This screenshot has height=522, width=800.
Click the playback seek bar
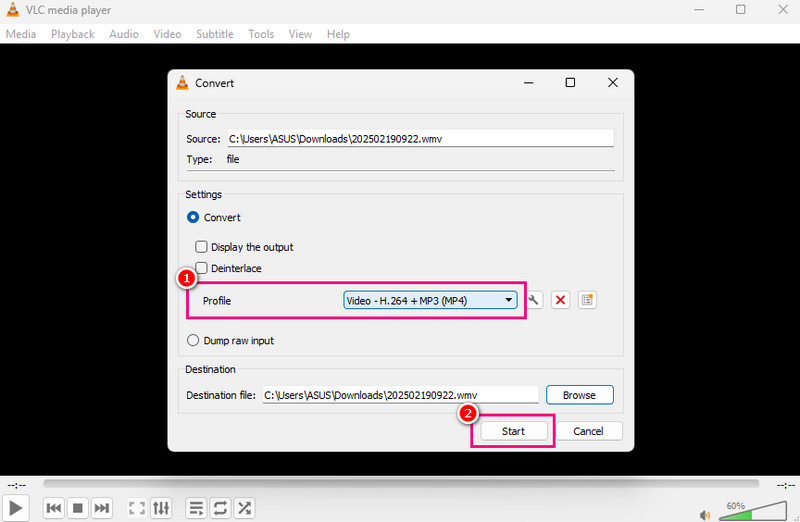(x=401, y=483)
